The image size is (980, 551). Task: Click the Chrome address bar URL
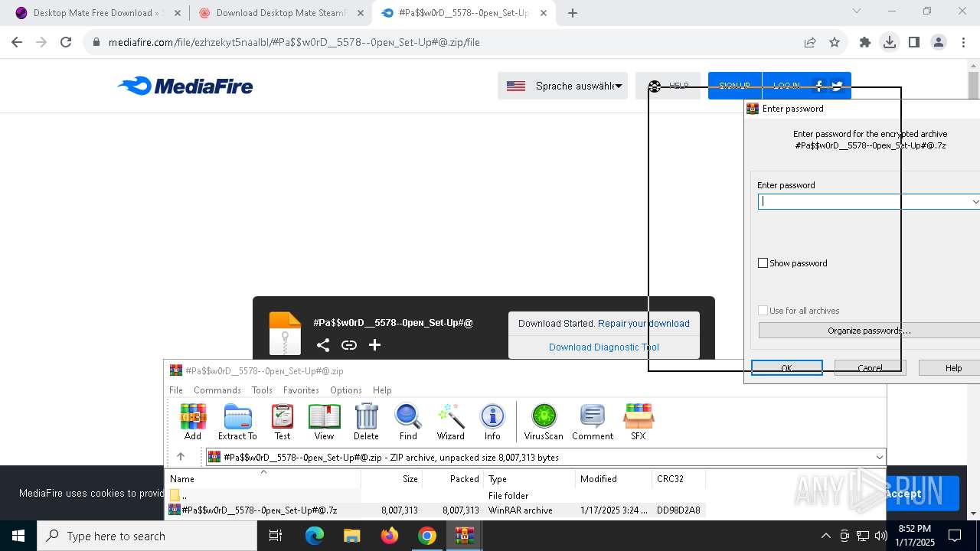click(294, 42)
